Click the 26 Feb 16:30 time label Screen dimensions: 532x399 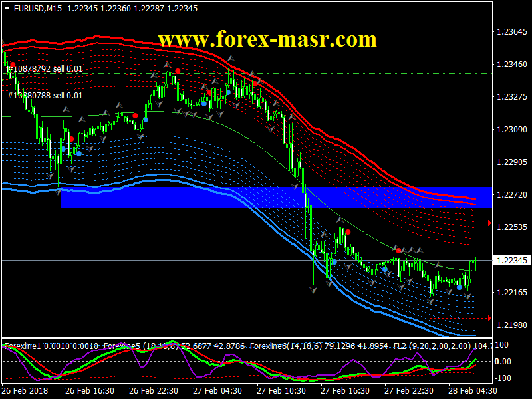pyautogui.click(x=90, y=391)
